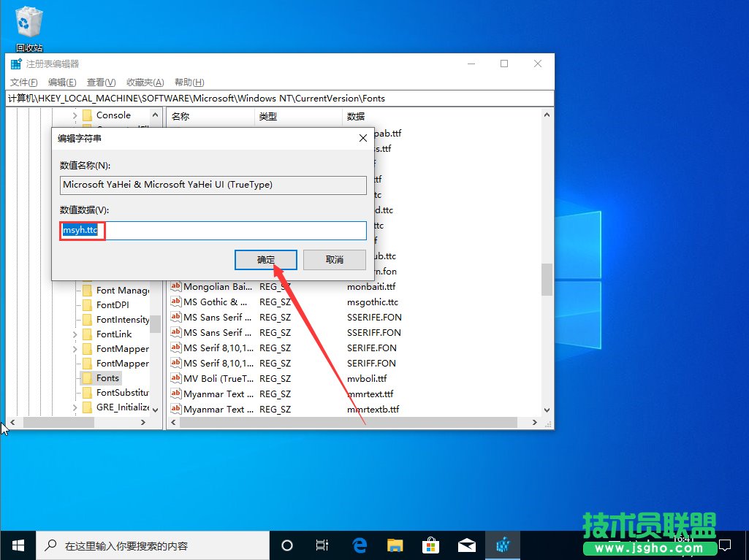
Task: Expand the FontMapper tree node
Action: tap(77, 348)
